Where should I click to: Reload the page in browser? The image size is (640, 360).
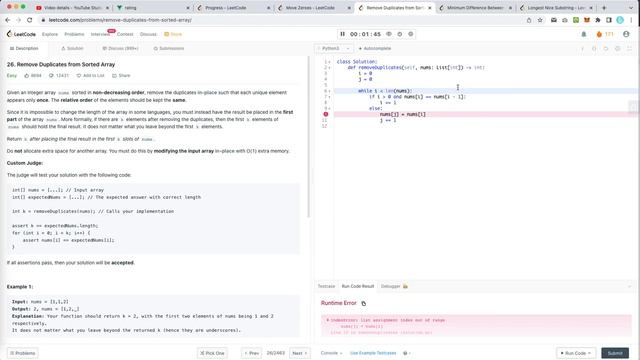point(29,20)
